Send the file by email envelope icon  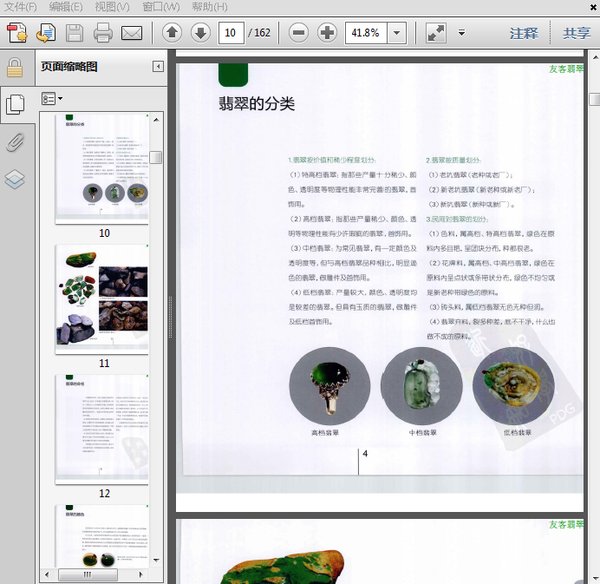pyautogui.click(x=131, y=33)
